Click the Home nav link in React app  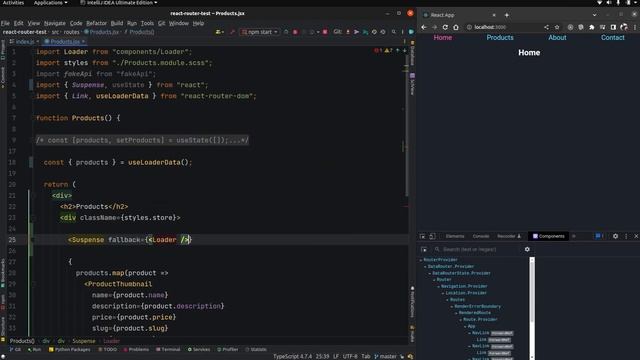(x=442, y=38)
